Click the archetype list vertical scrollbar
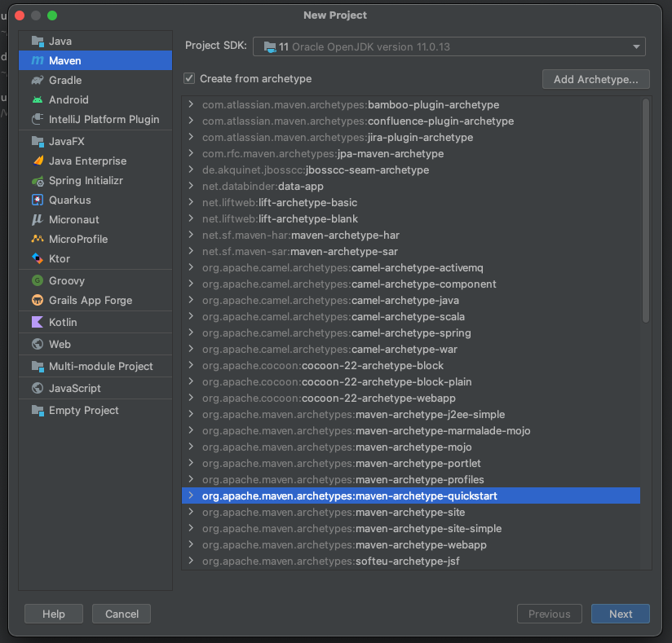672x643 pixels. pyautogui.click(x=645, y=211)
